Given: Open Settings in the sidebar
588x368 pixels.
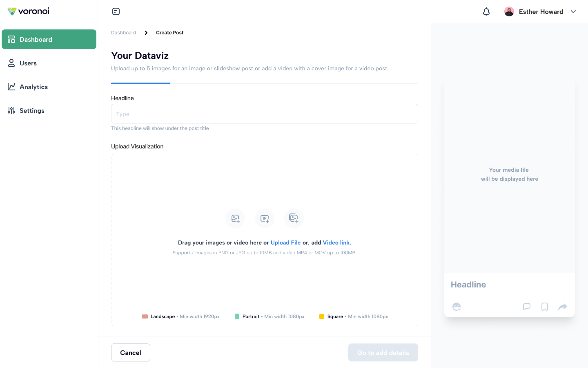Looking at the screenshot, I should click(x=32, y=110).
